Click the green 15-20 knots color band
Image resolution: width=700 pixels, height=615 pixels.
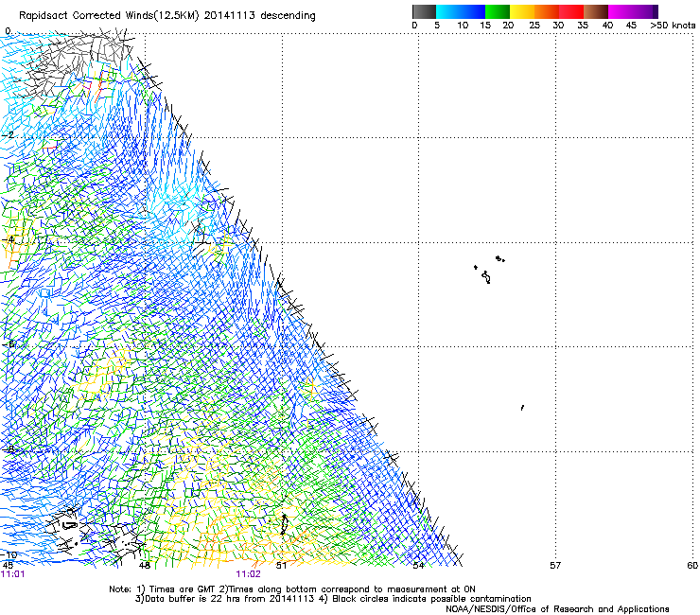pos(498,11)
